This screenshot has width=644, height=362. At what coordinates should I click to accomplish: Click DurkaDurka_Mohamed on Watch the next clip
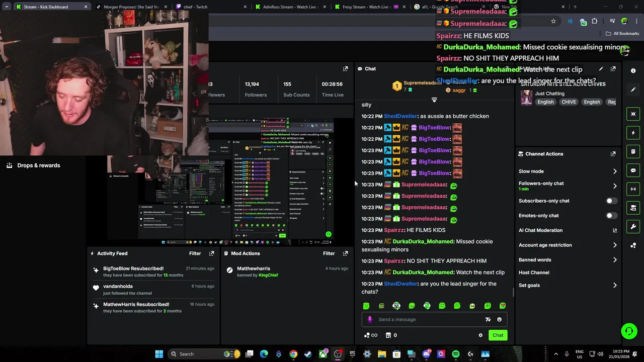(422, 273)
